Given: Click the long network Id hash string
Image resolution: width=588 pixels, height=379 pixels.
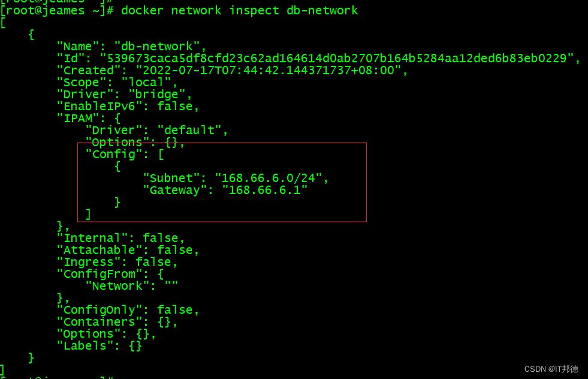Looking at the screenshot, I should pos(339,59).
